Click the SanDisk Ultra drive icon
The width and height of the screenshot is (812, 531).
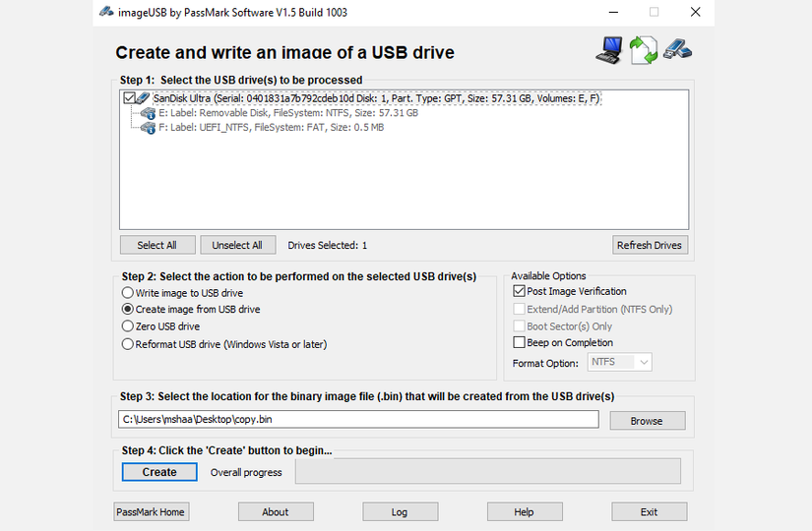point(144,97)
